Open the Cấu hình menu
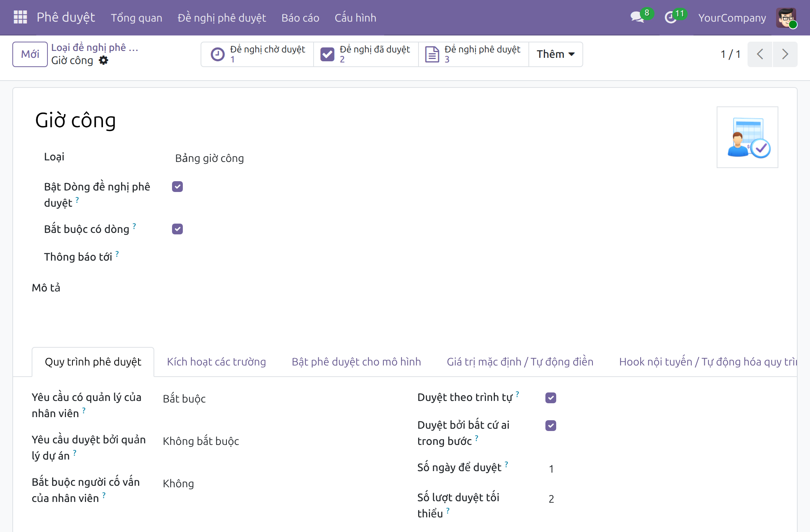This screenshot has height=532, width=810. (355, 18)
